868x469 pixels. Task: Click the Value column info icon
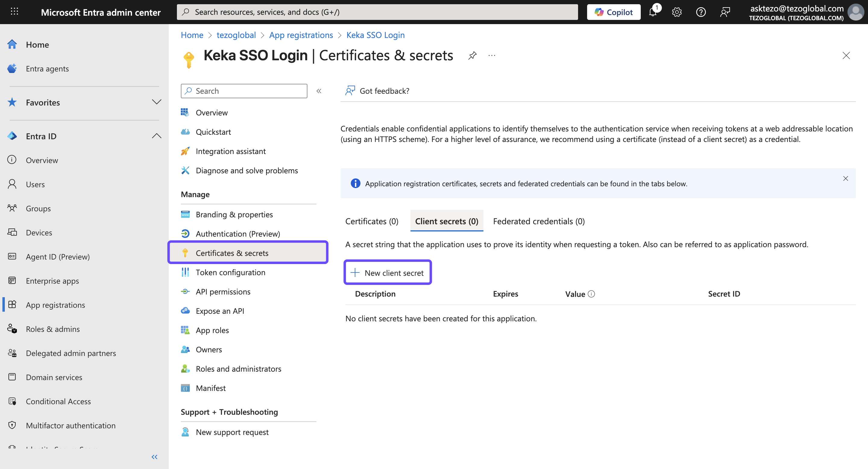pyautogui.click(x=591, y=294)
